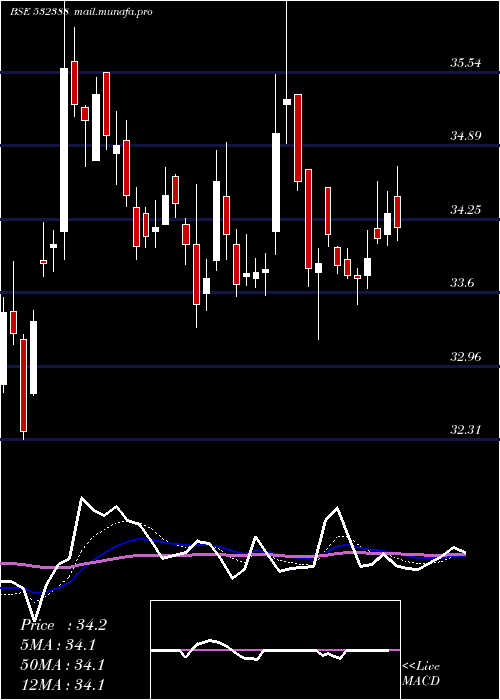The image size is (500, 700).
Task: Click the 12MA : 34.1 value
Action: tap(63, 684)
